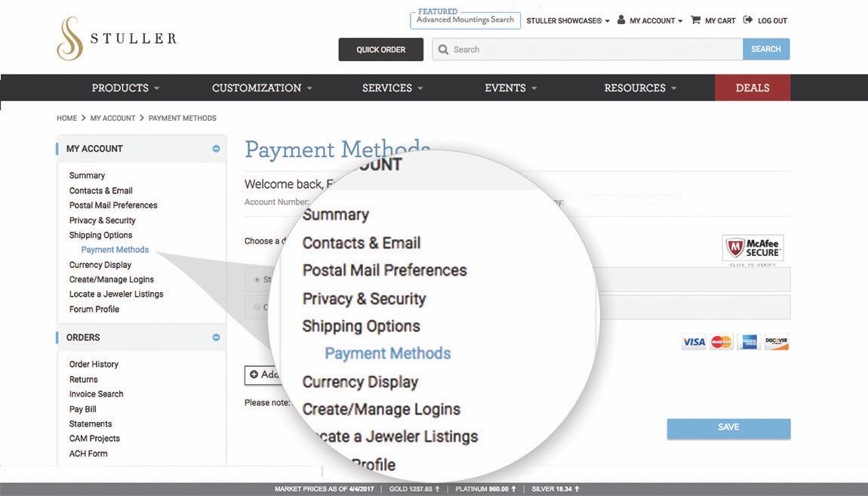This screenshot has height=496, width=868.
Task: Open the Customization menu
Action: click(x=263, y=88)
